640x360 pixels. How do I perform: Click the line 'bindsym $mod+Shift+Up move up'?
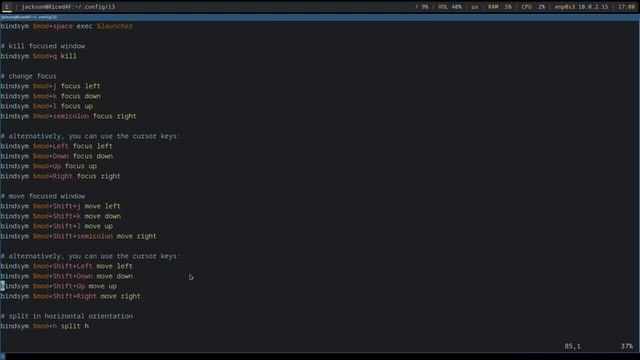click(x=58, y=286)
